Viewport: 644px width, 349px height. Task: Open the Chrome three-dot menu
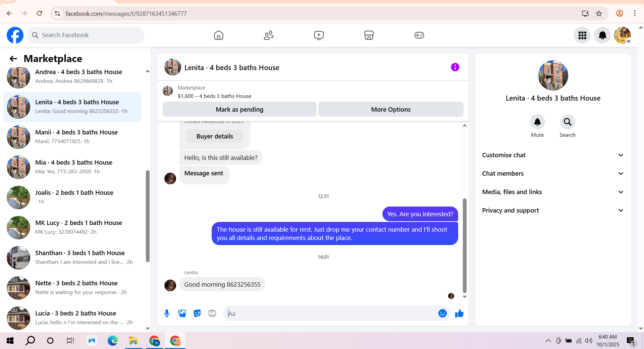[635, 13]
